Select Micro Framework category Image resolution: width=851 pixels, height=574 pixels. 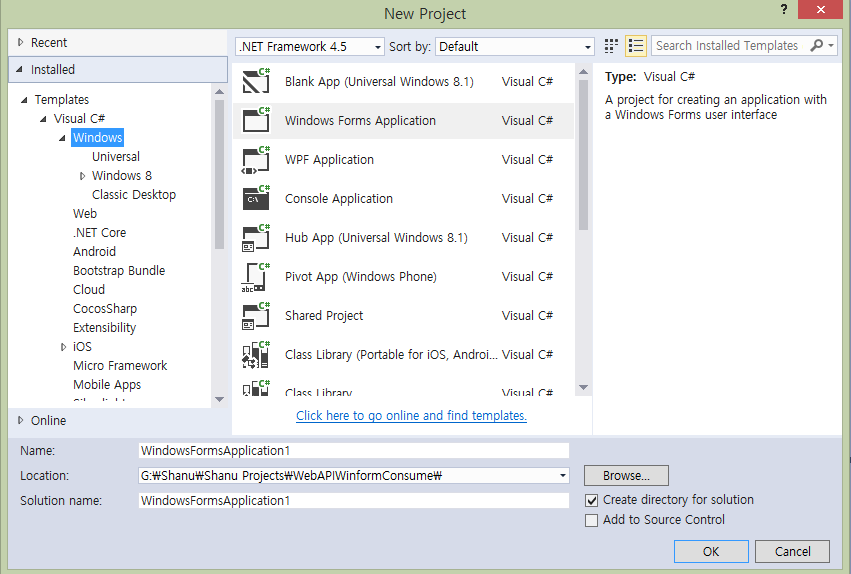[x=120, y=366]
